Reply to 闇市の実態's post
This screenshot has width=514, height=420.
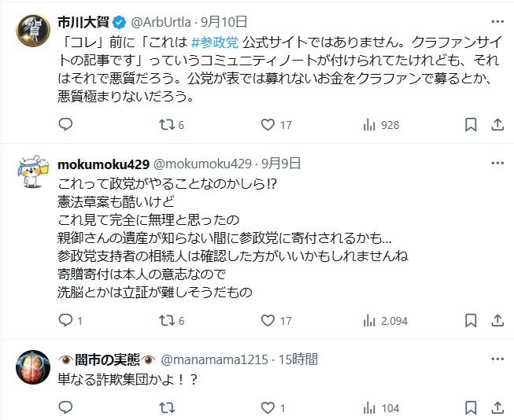tap(66, 408)
